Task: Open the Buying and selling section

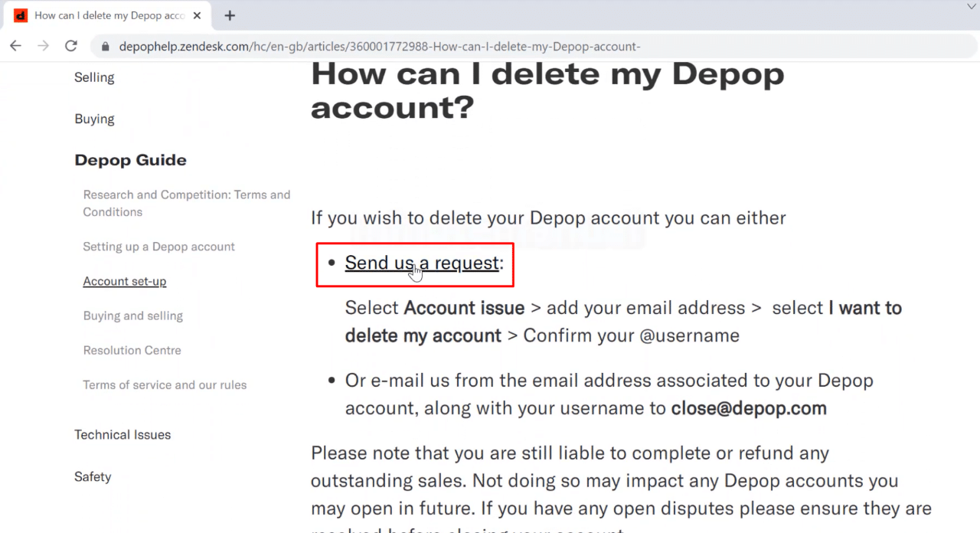Action: [x=133, y=316]
